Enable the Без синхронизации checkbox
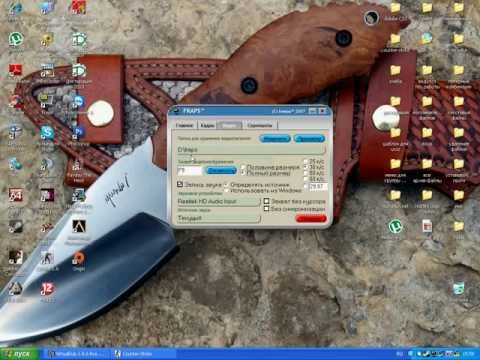The height and width of the screenshot is (360, 480). tap(266, 209)
